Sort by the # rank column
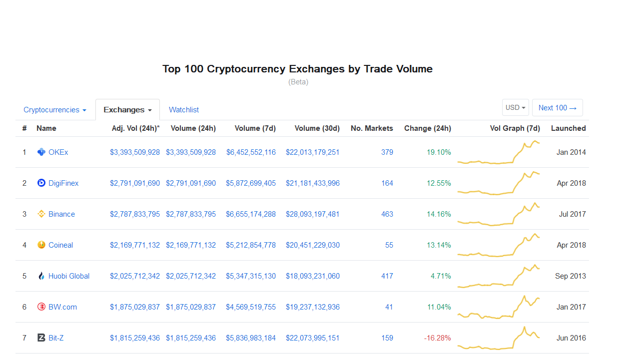Screen dimensions: 644x354 click(24, 128)
